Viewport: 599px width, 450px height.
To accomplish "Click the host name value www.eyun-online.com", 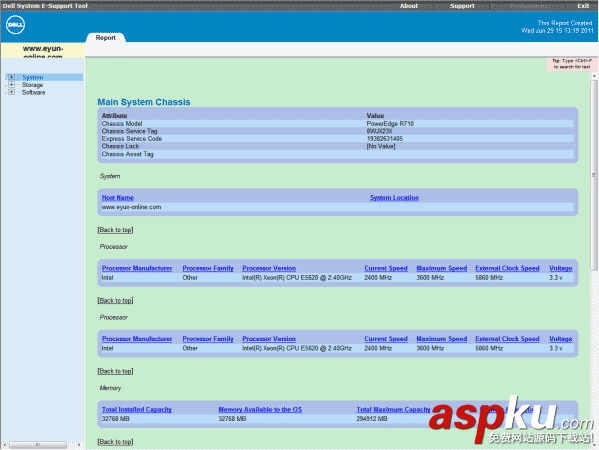I will point(131,207).
